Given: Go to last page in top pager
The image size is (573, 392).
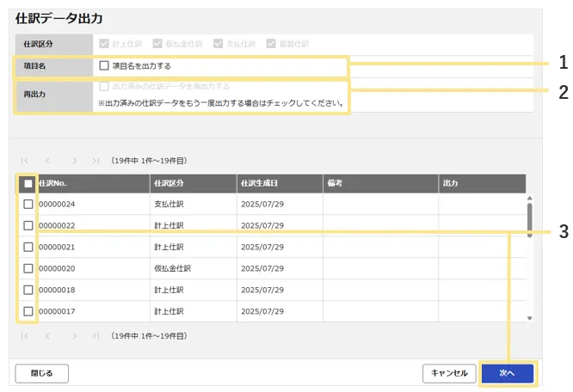Looking at the screenshot, I should tap(96, 161).
